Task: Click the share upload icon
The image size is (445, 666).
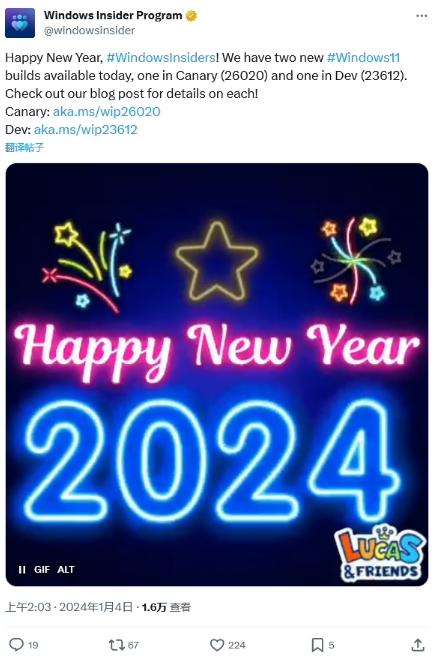Action: click(x=418, y=645)
